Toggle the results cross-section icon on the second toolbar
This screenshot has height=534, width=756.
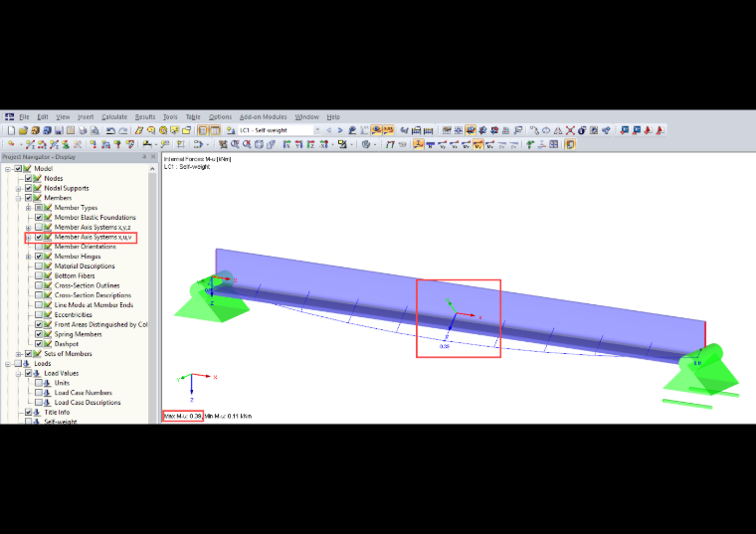[x=418, y=144]
